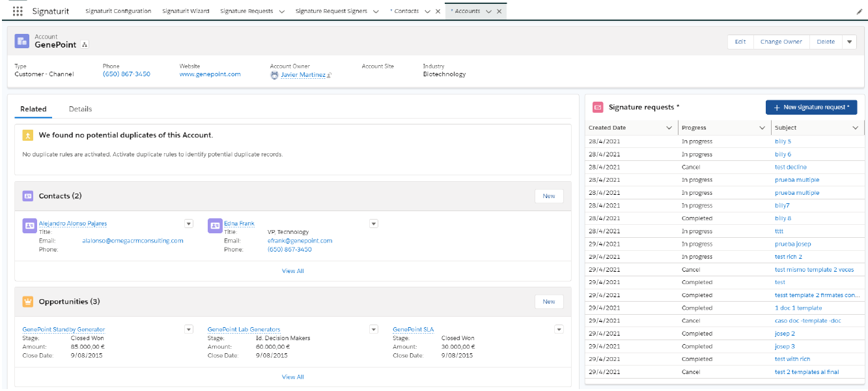Open actions menu for Alejandro Alonso Pajares
The image size is (868, 391).
(189, 224)
